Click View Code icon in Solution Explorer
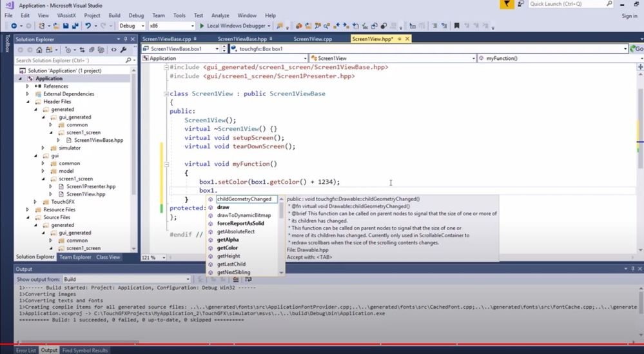 coord(113,50)
